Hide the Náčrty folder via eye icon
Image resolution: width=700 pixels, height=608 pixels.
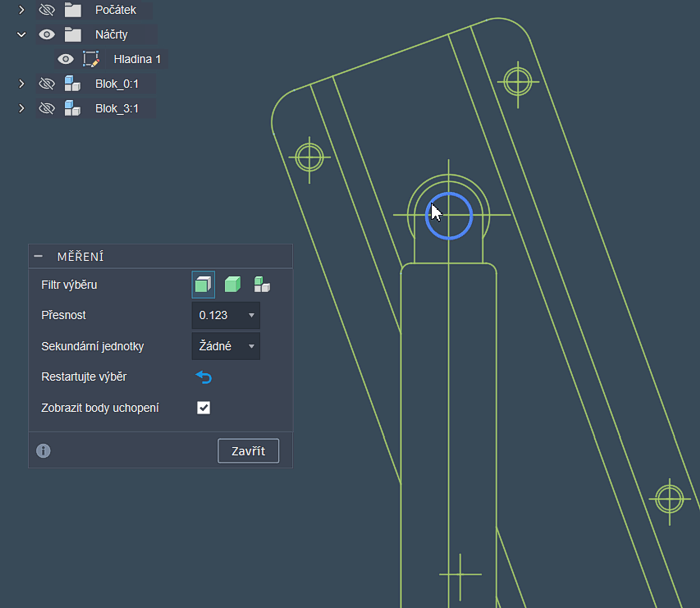point(46,34)
